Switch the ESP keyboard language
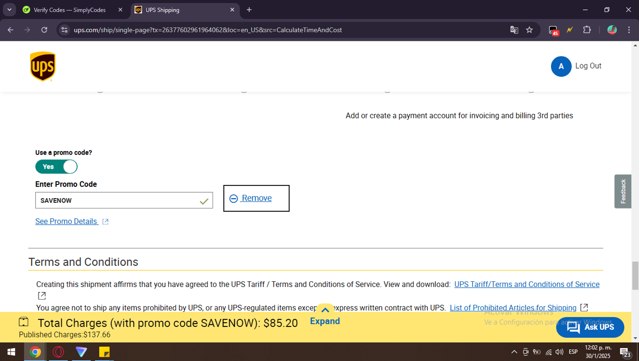 click(x=573, y=352)
